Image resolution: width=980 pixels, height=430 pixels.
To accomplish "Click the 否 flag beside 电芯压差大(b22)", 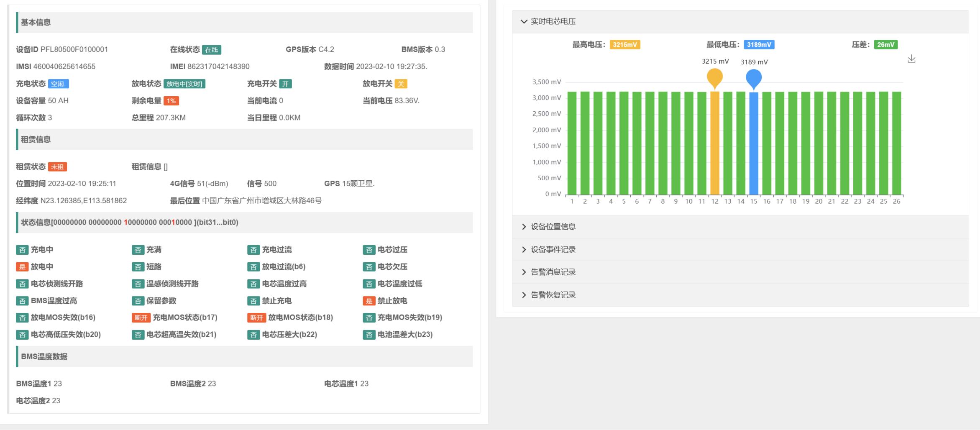I will coord(253,335).
